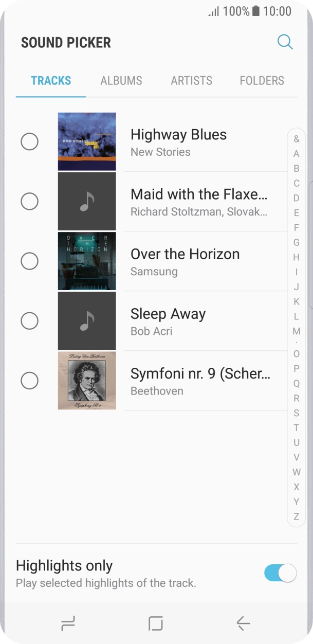Tap the Recents navigation icon
The image size is (313, 644).
pyautogui.click(x=68, y=623)
